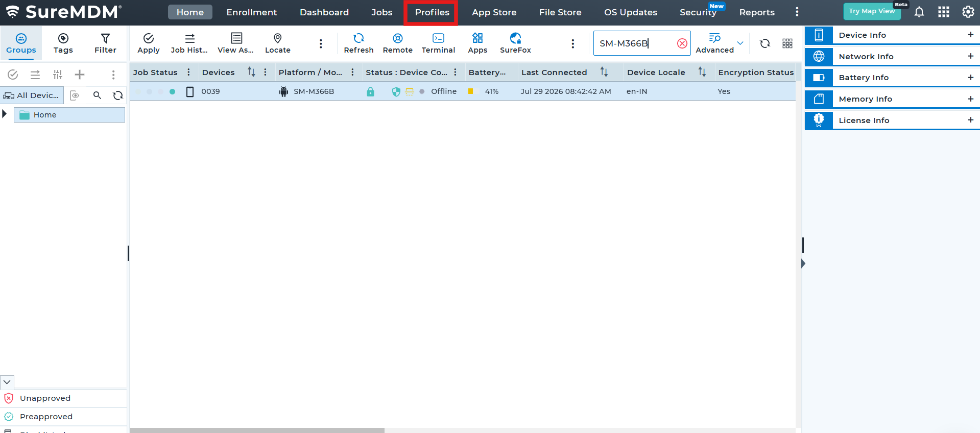The image size is (980, 433).
Task: Click the All Devices button
Action: pyautogui.click(x=32, y=95)
